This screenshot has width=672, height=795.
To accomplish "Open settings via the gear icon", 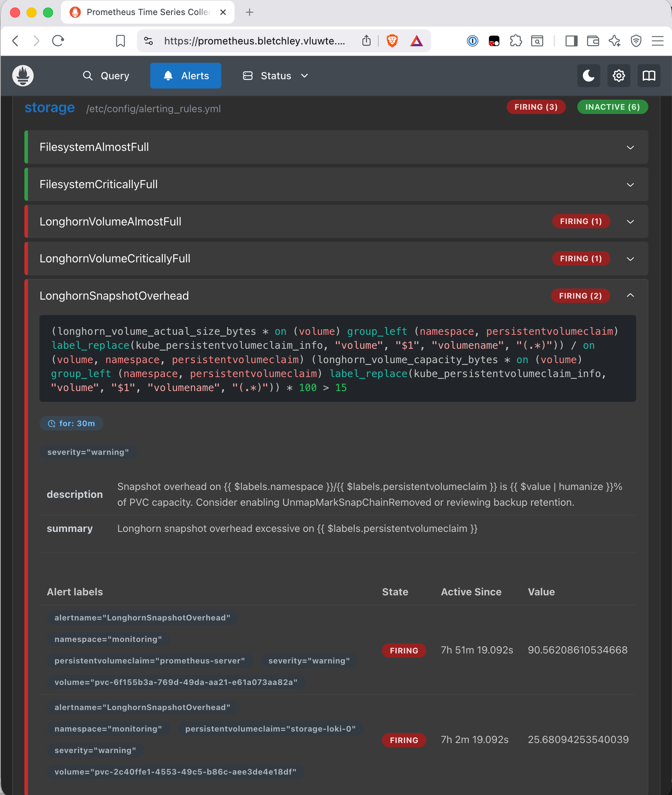I will point(619,76).
